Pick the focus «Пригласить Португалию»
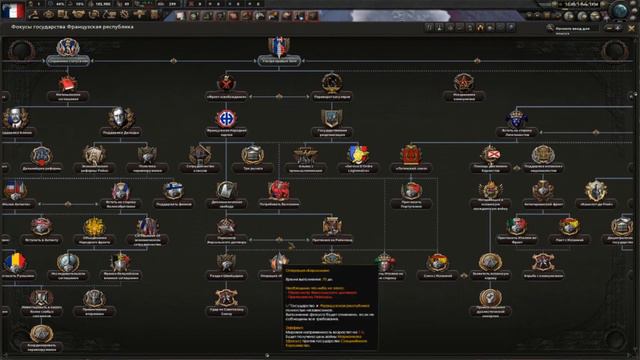 [x=411, y=195]
